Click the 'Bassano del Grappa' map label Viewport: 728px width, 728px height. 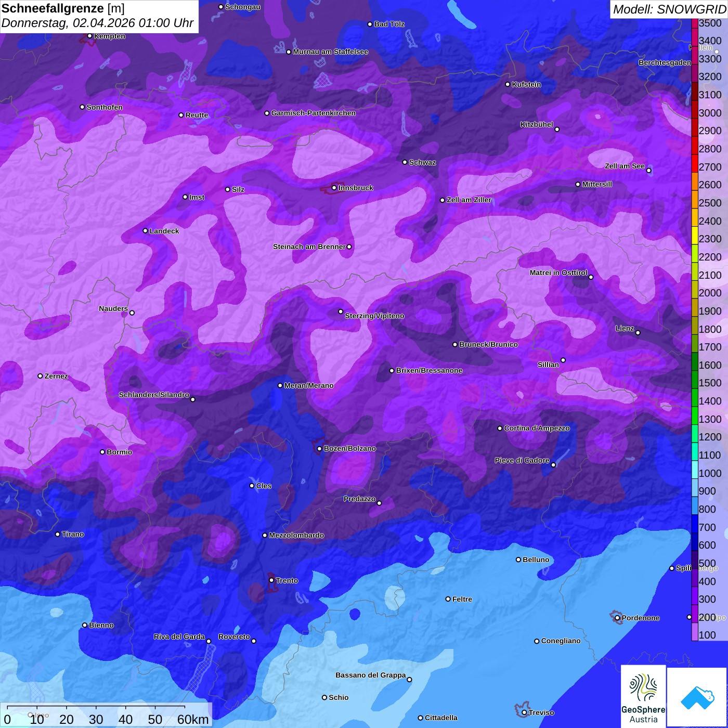371,675
